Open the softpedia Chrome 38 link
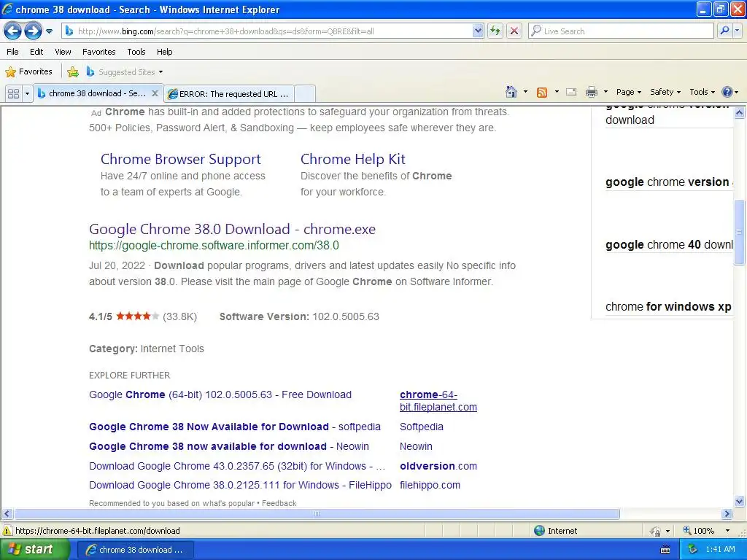The image size is (747, 560). [x=234, y=427]
